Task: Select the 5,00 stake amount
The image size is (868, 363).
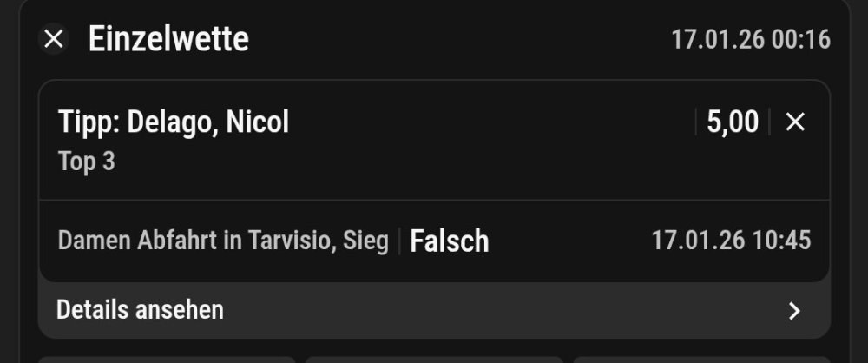Action: pos(732,122)
